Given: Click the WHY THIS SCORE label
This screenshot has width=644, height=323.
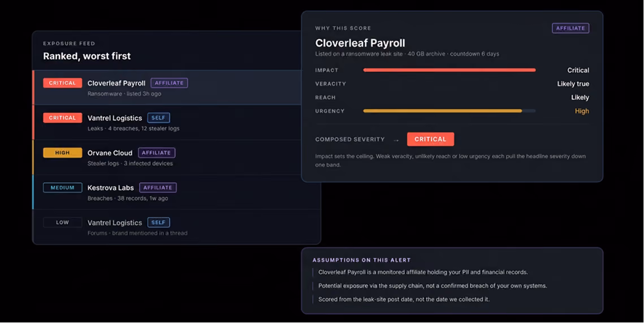Looking at the screenshot, I should [343, 28].
